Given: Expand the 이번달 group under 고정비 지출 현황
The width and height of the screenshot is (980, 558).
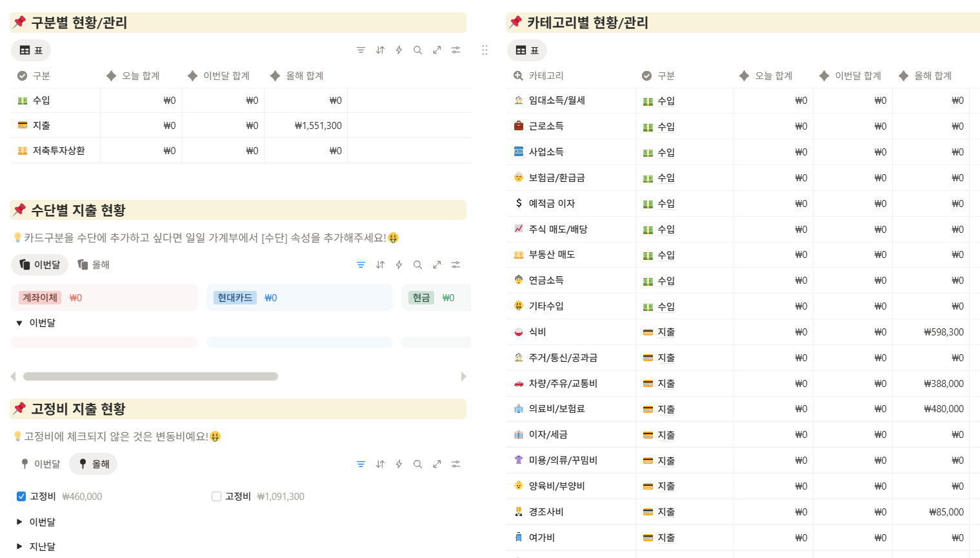Looking at the screenshot, I should point(19,522).
